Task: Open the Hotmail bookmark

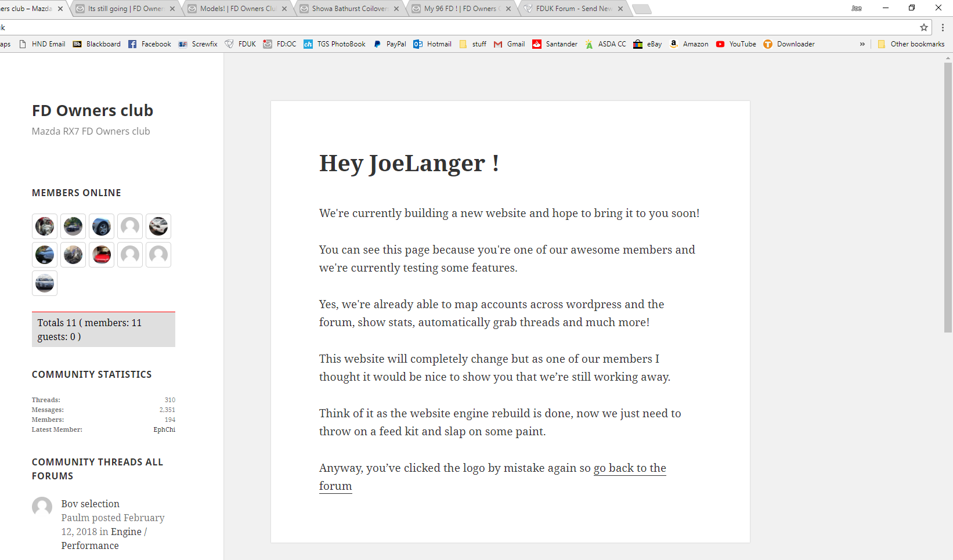Action: tap(432, 44)
